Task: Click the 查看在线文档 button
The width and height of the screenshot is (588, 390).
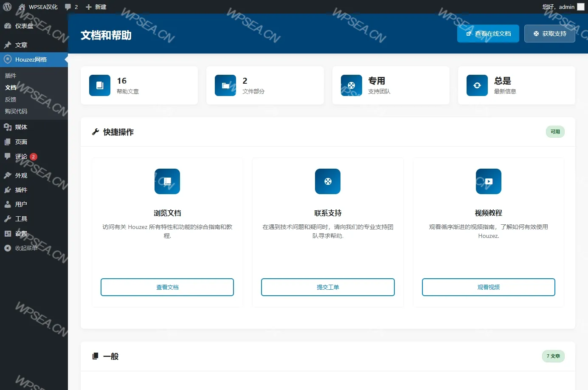Action: pos(488,34)
